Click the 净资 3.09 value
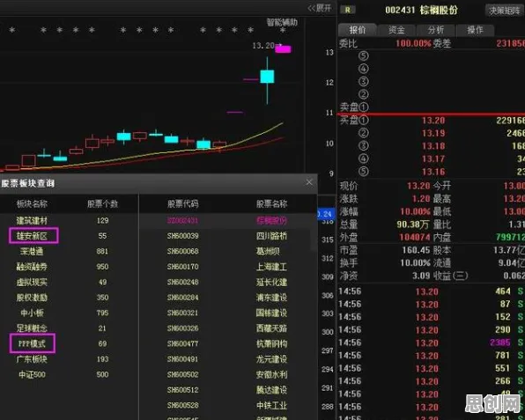525x420 pixels. click(421, 276)
